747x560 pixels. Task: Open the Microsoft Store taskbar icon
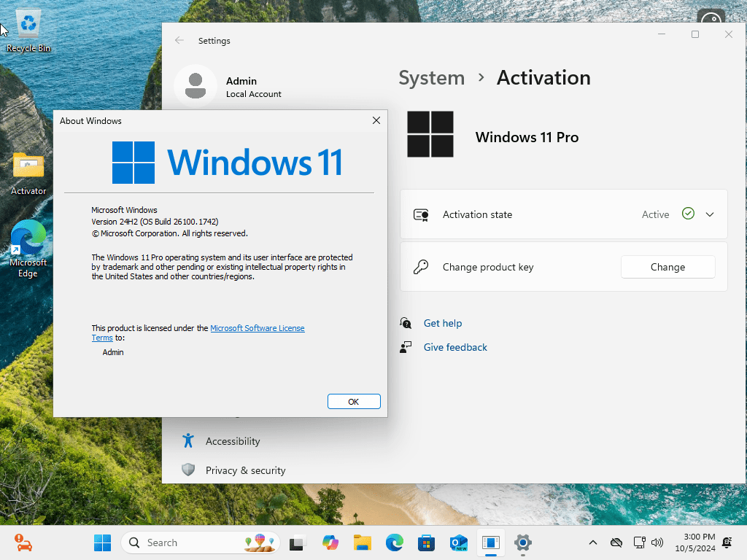click(x=426, y=542)
